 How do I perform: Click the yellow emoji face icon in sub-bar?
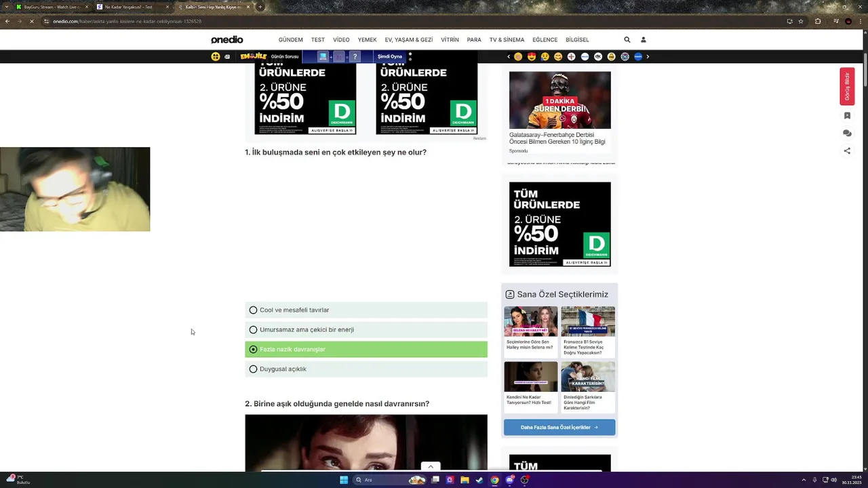[x=216, y=57]
